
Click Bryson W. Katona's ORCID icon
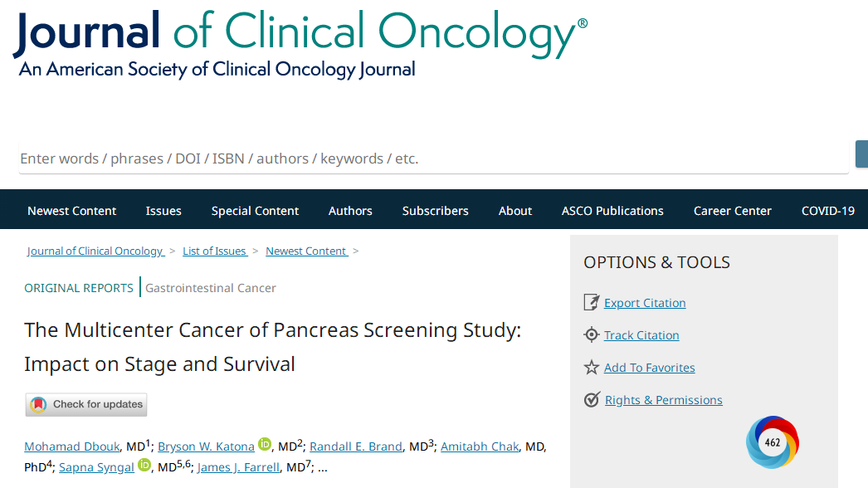coord(265,445)
